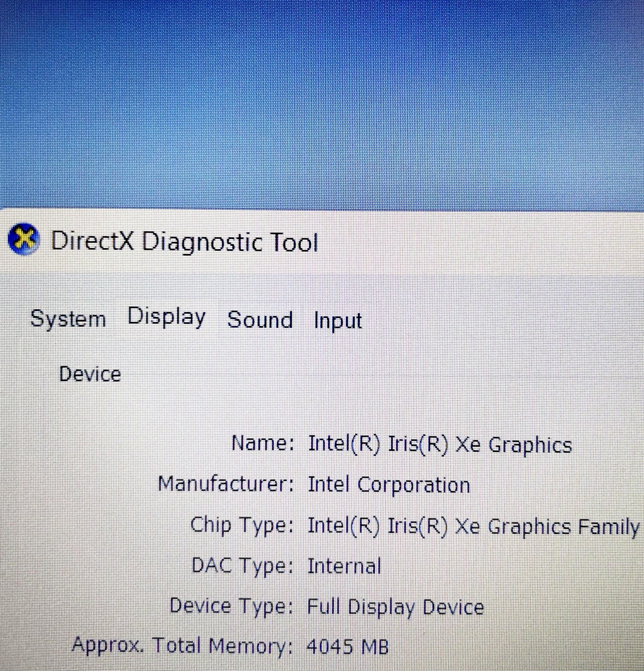Click the Chip Type field label
644x671 pixels.
242,525
